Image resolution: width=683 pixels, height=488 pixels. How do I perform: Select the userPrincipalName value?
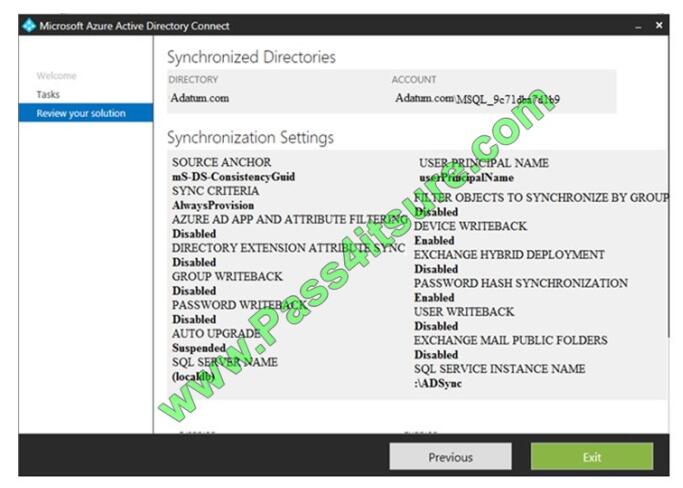466,177
